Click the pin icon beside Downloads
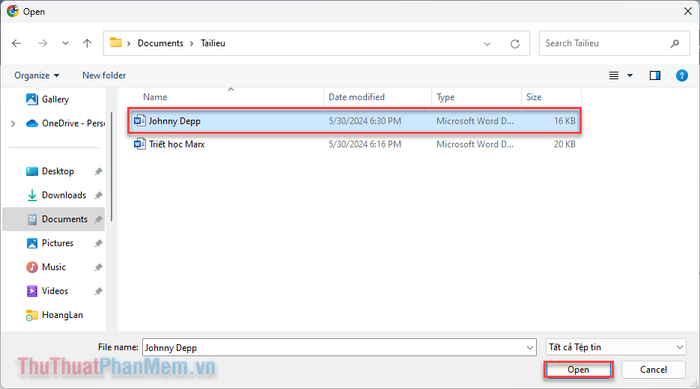The width and height of the screenshot is (700, 389). click(x=99, y=195)
